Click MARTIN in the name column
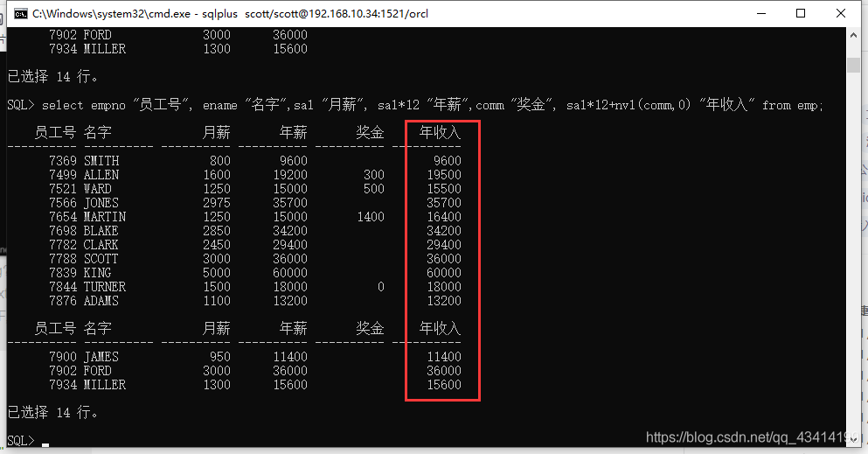The image size is (868, 454). (x=105, y=216)
